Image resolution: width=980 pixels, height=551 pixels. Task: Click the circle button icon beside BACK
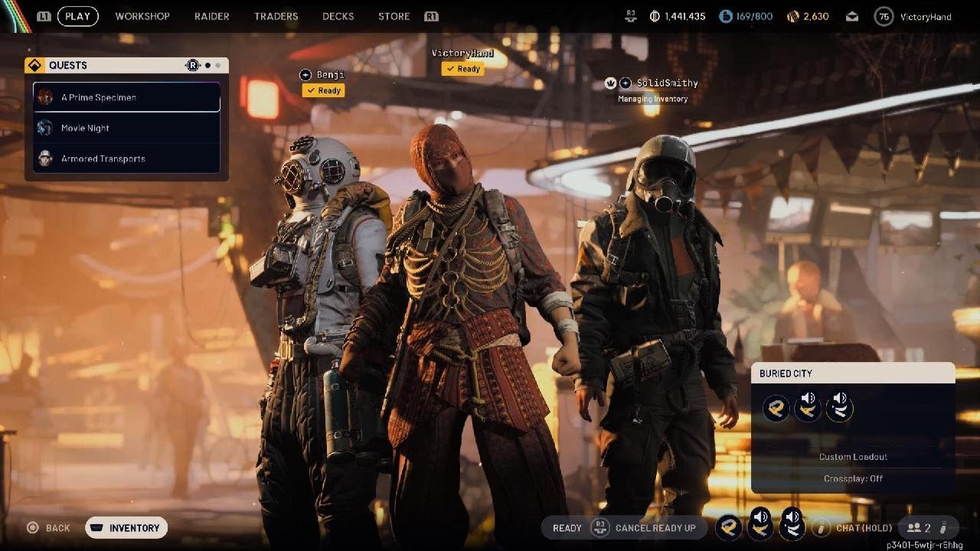[x=33, y=527]
